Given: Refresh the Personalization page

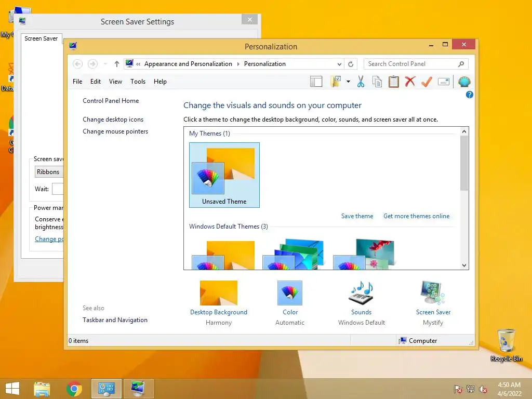Looking at the screenshot, I should [x=351, y=64].
